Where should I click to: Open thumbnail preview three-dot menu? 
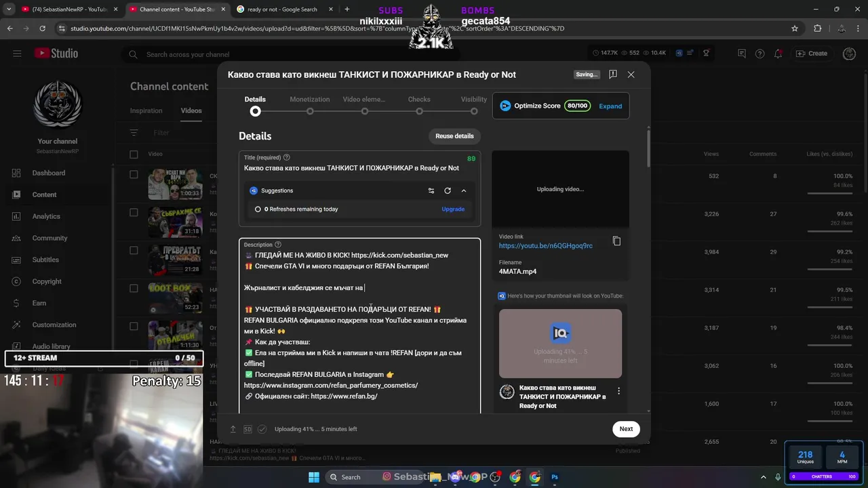coord(618,391)
